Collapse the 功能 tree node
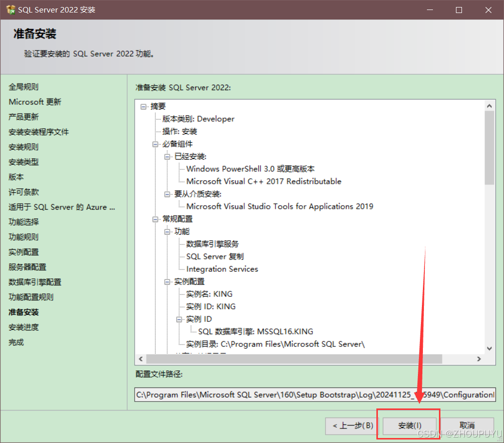Screen dimensions: 504x443 (167, 232)
